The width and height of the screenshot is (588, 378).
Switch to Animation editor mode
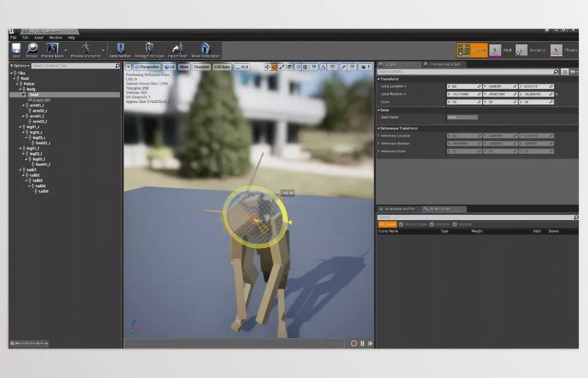point(531,50)
